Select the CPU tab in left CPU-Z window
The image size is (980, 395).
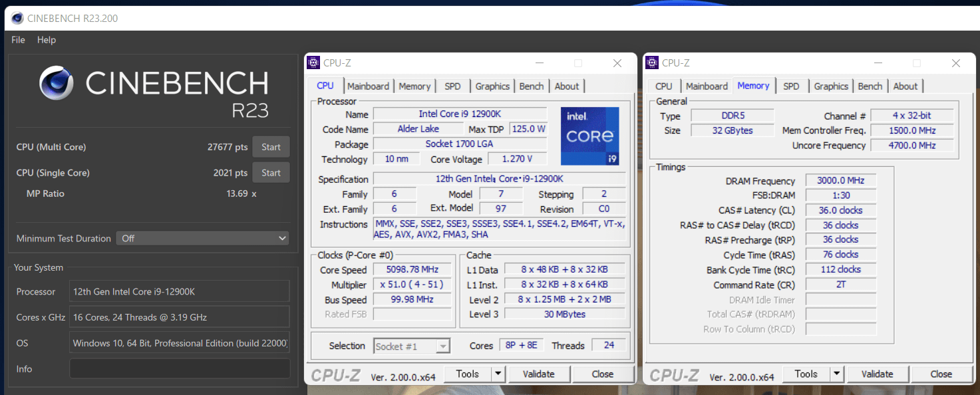point(325,86)
